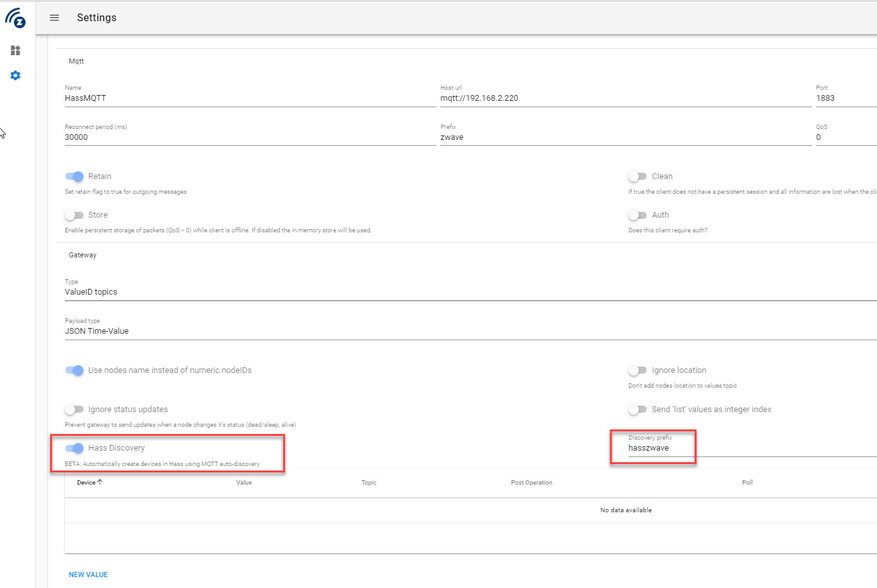Enable Ignore status updates
Viewport: 877px width, 588px height.
(x=74, y=409)
